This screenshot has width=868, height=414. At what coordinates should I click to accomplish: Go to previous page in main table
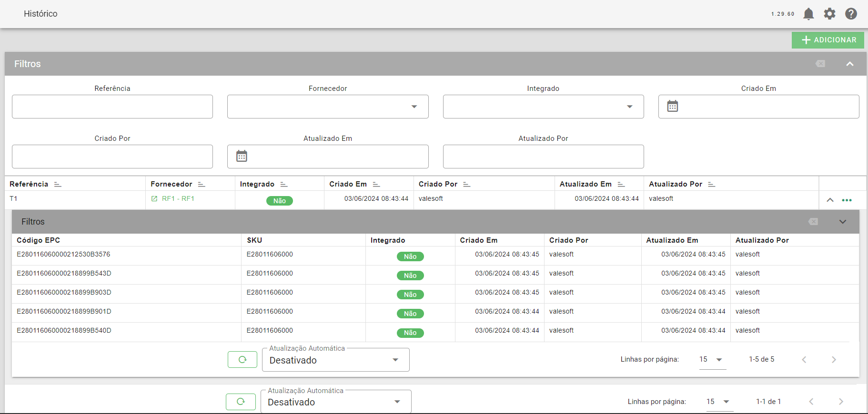point(811,402)
